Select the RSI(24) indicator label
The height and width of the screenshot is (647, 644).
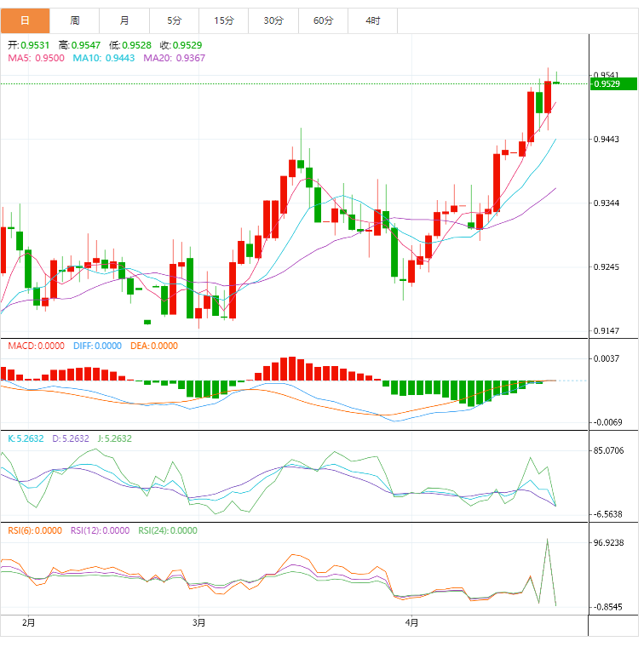[x=167, y=530]
